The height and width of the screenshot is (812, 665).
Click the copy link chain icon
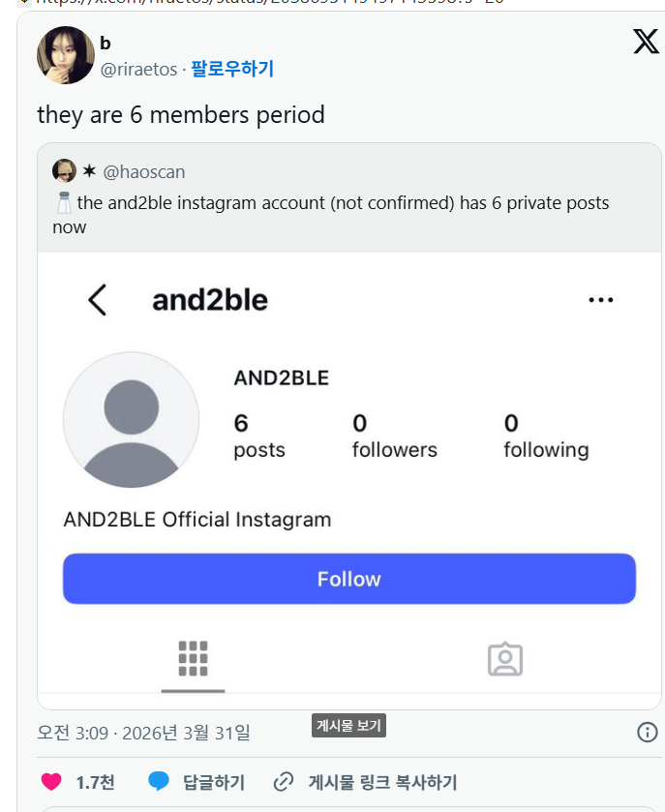284,782
